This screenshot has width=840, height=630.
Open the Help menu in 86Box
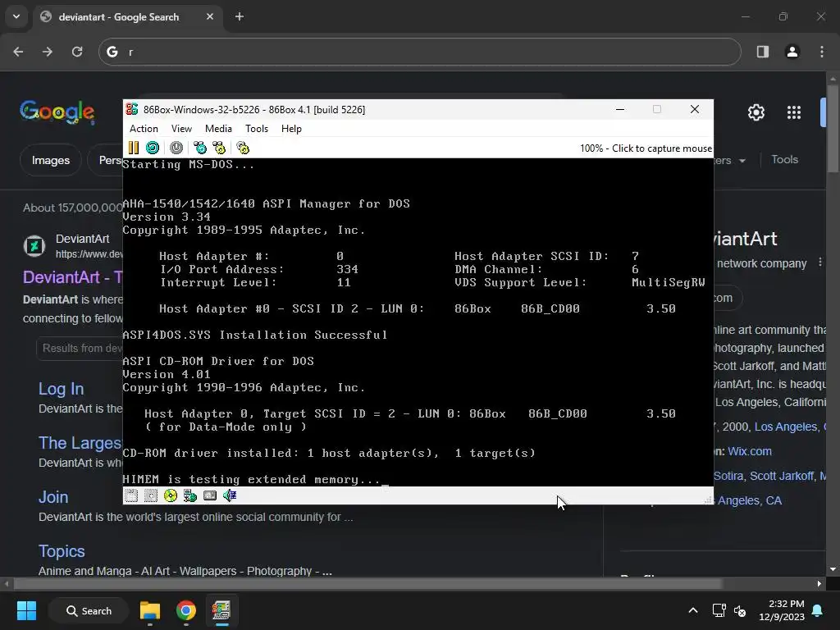point(291,129)
